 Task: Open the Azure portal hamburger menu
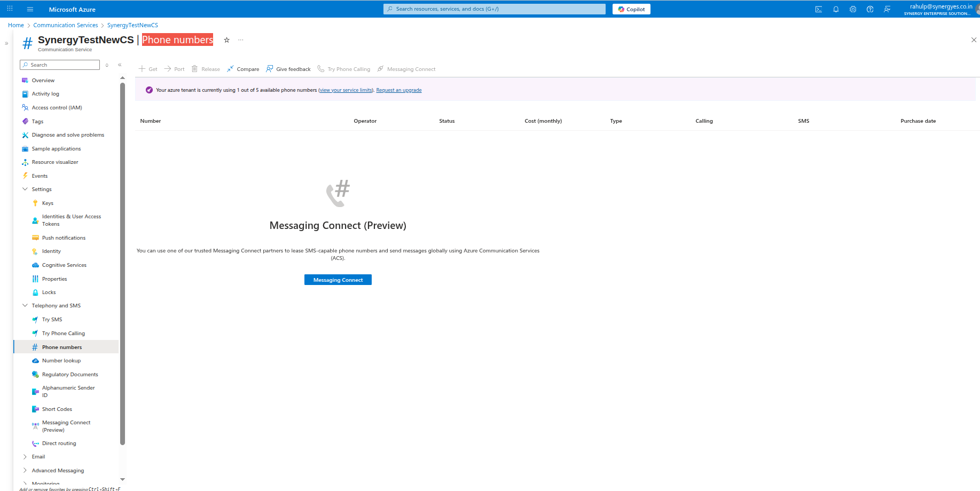pyautogui.click(x=30, y=9)
